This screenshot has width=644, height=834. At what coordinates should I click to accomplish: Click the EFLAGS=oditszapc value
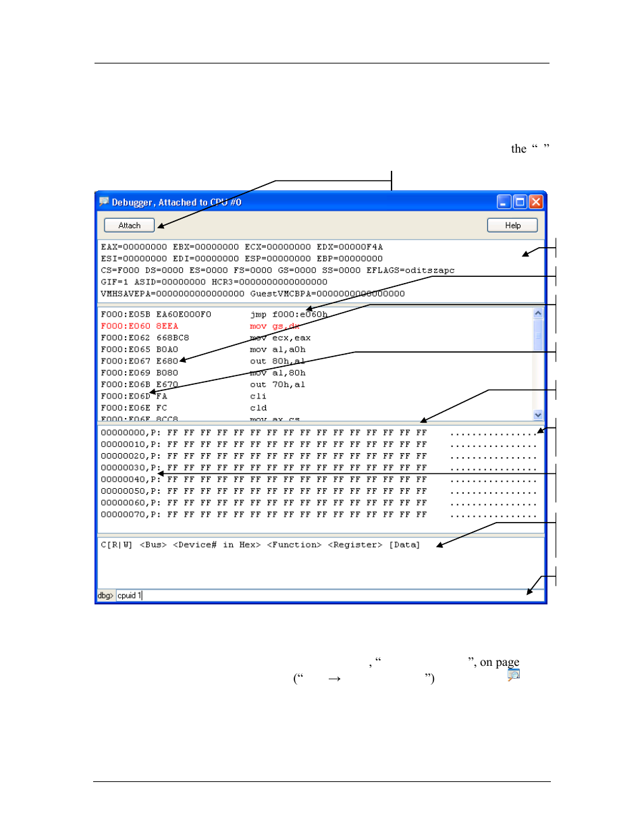(x=410, y=271)
